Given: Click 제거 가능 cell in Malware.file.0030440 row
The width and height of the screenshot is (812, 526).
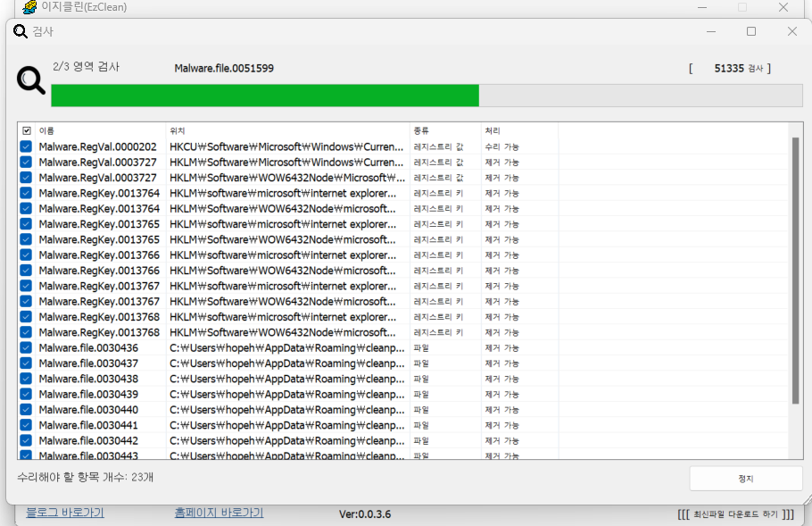Looking at the screenshot, I should point(501,410).
